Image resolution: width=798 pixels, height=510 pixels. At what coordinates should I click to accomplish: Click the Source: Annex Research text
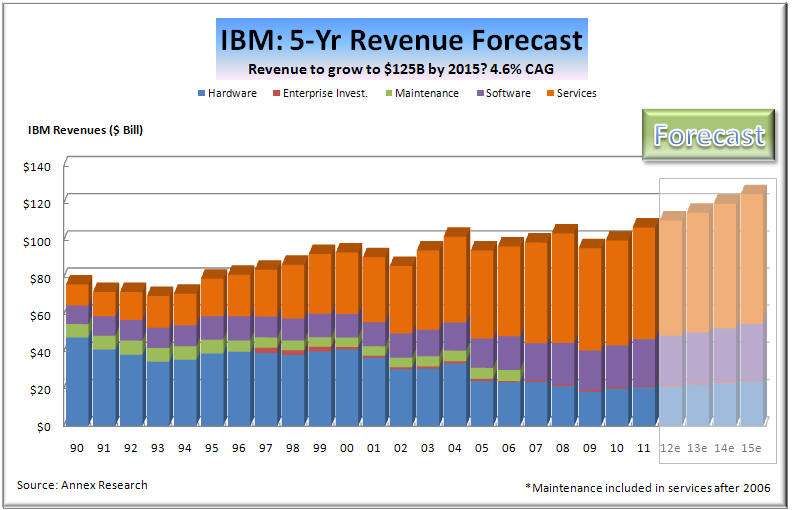[x=82, y=485]
